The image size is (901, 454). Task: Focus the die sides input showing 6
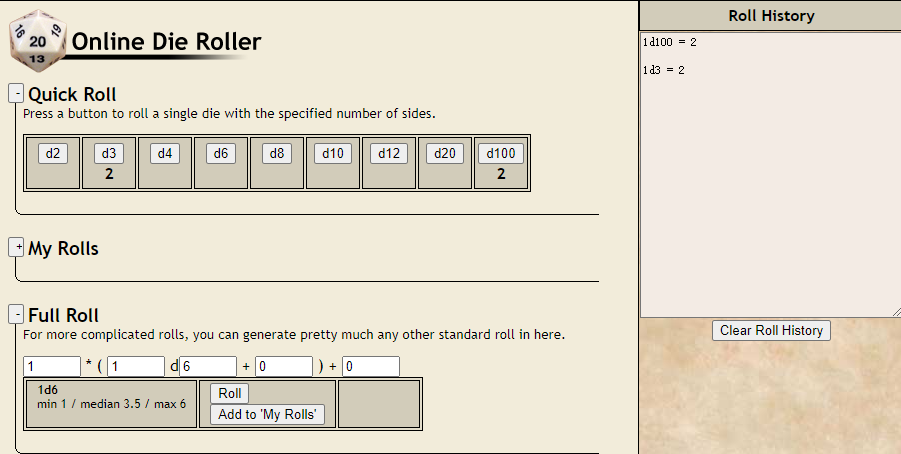click(x=208, y=366)
